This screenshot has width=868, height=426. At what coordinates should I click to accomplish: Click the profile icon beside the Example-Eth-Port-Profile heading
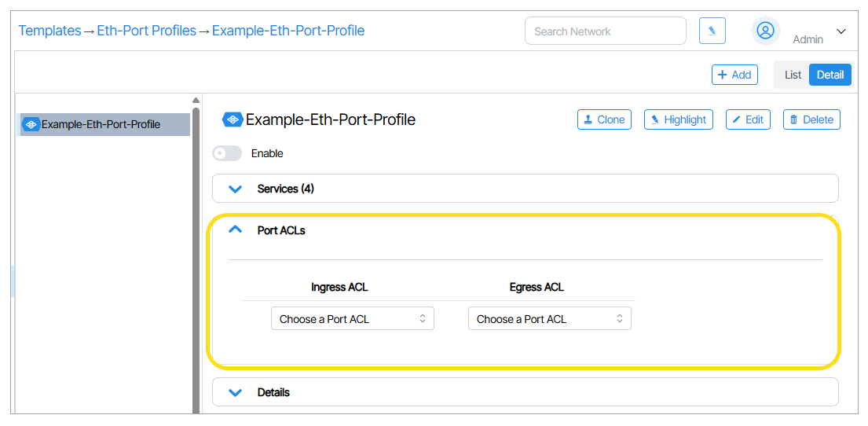pyautogui.click(x=233, y=119)
